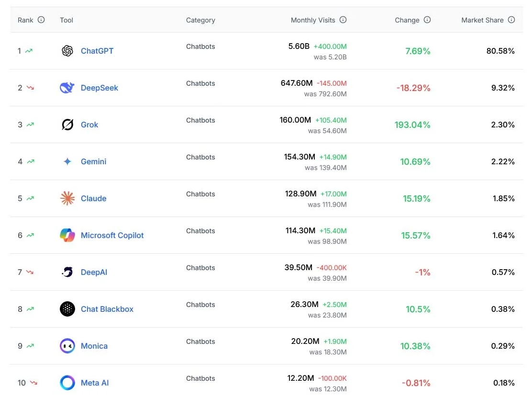The width and height of the screenshot is (532, 398).
Task: Click the 5.60B monthly visits value
Action: point(299,46)
